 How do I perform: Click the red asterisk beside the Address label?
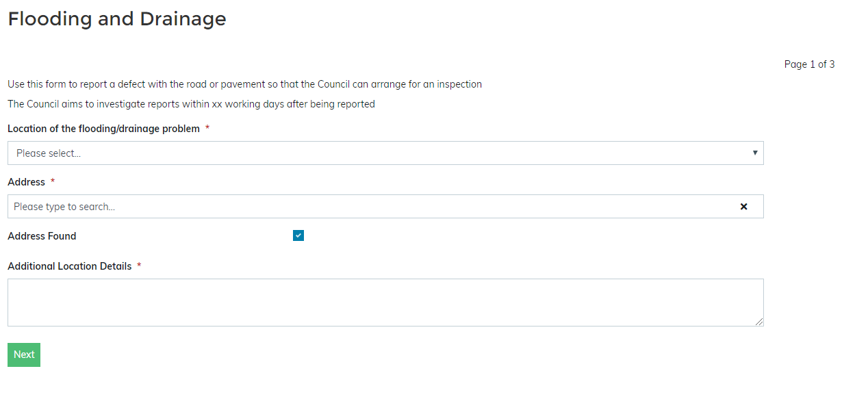(53, 182)
